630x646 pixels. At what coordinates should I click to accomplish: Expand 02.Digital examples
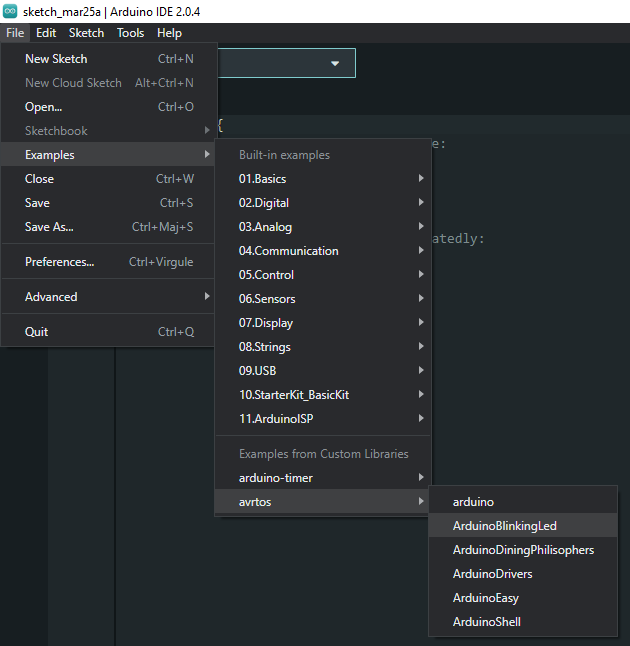(x=323, y=203)
